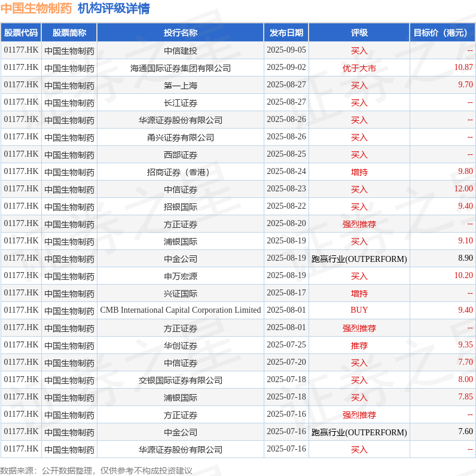Select the 华创证券 cell
The image size is (476, 476).
tap(181, 345)
